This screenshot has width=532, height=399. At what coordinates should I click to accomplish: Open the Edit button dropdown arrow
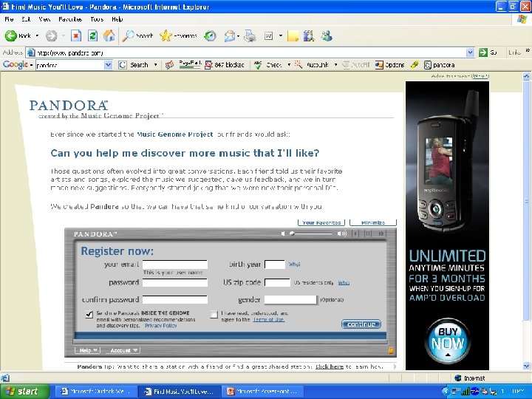[x=281, y=35]
